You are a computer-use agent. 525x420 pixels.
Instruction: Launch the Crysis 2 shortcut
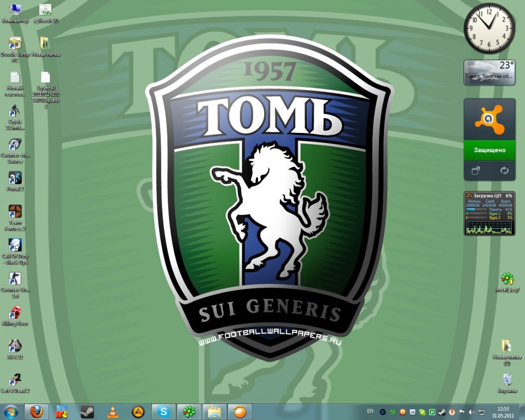15,117
